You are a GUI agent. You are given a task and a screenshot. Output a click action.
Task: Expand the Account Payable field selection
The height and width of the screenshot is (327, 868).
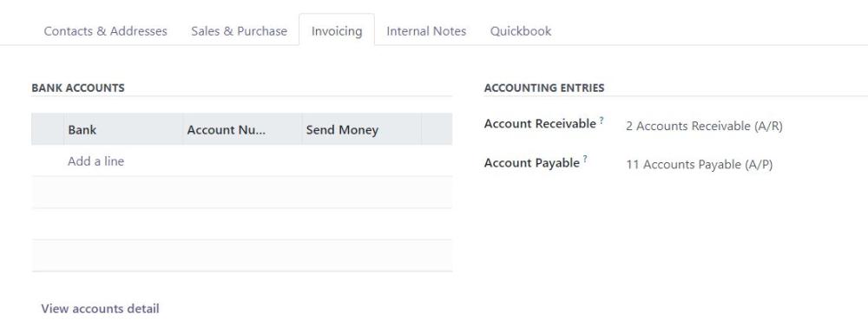coord(699,165)
